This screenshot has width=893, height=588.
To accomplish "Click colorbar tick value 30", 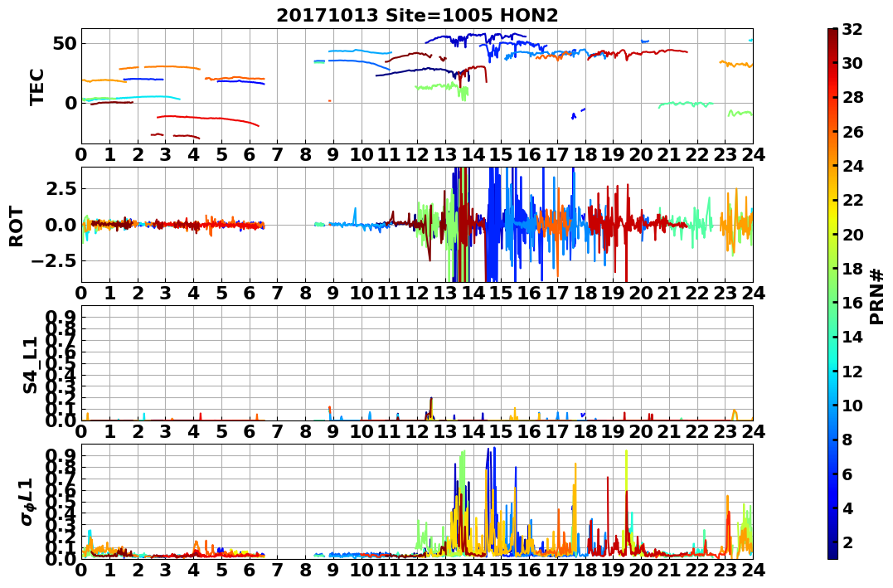I will (852, 63).
